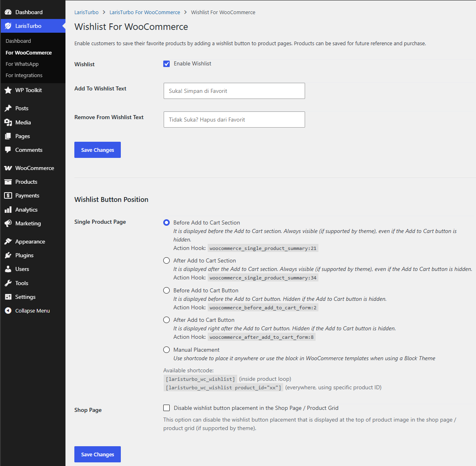
Task: Click the lower Save Changes button
Action: tap(97, 454)
